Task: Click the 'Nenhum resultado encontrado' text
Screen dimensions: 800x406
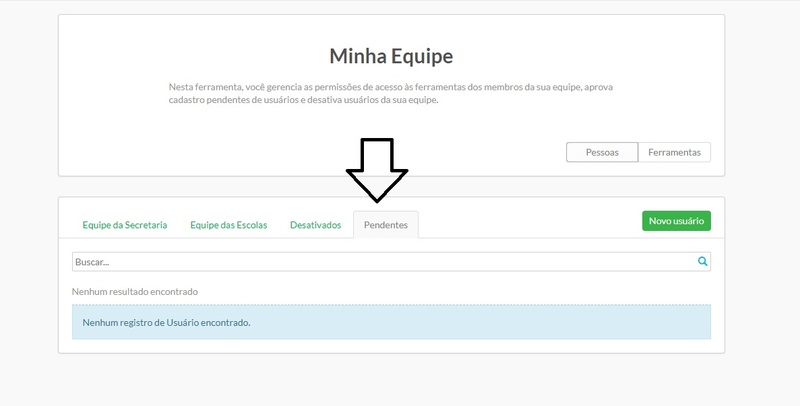Action: click(x=135, y=291)
